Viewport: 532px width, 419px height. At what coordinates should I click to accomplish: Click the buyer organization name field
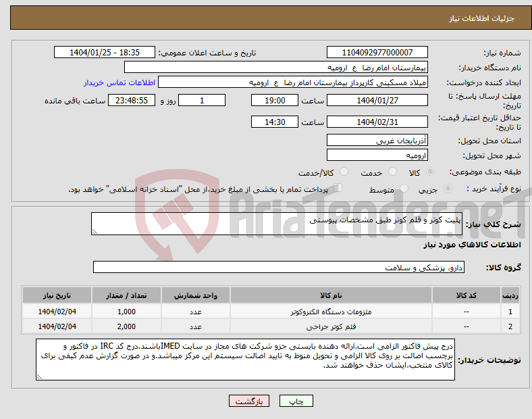coord(276,67)
